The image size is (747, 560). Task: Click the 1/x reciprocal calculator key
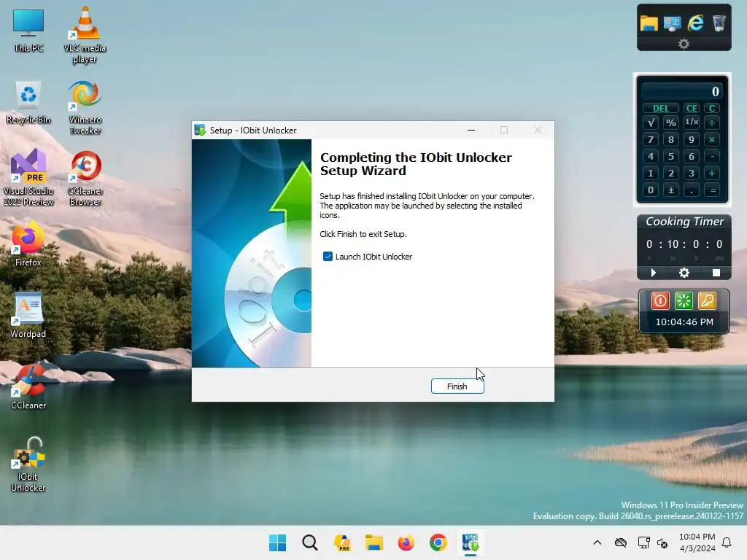pos(692,122)
